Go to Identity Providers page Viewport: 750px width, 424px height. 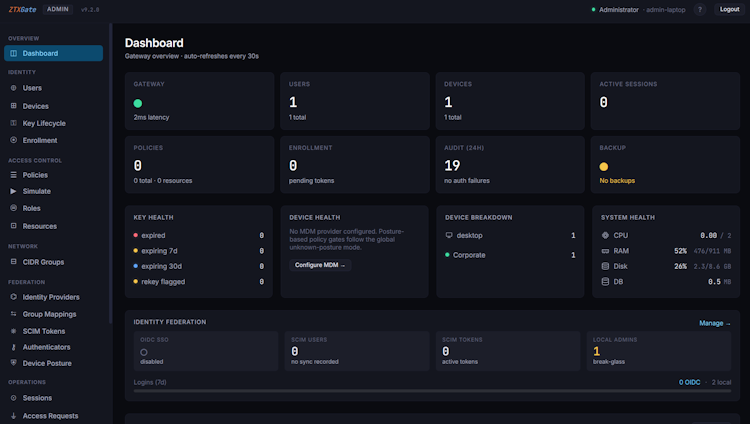pos(54,297)
